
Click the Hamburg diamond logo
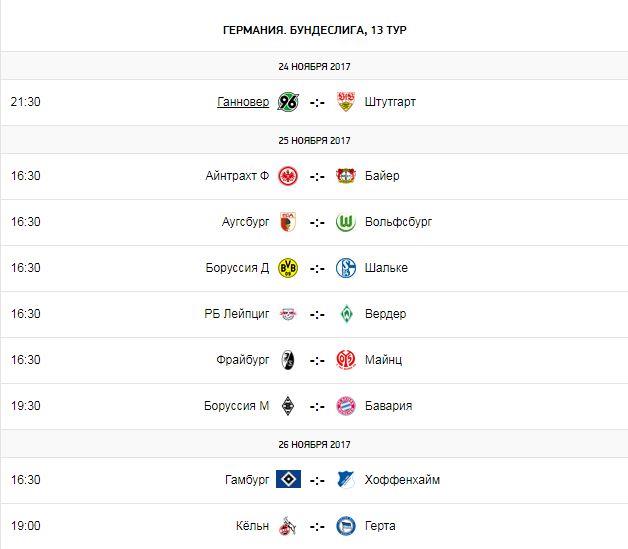[x=288, y=480]
